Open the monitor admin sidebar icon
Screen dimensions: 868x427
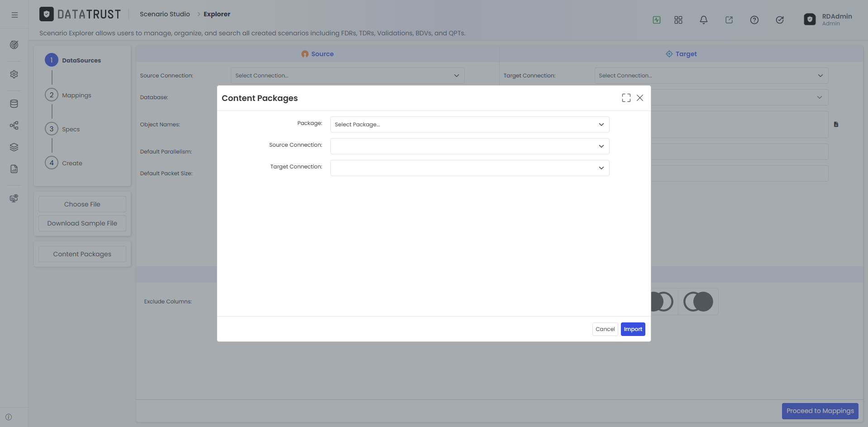pyautogui.click(x=14, y=198)
